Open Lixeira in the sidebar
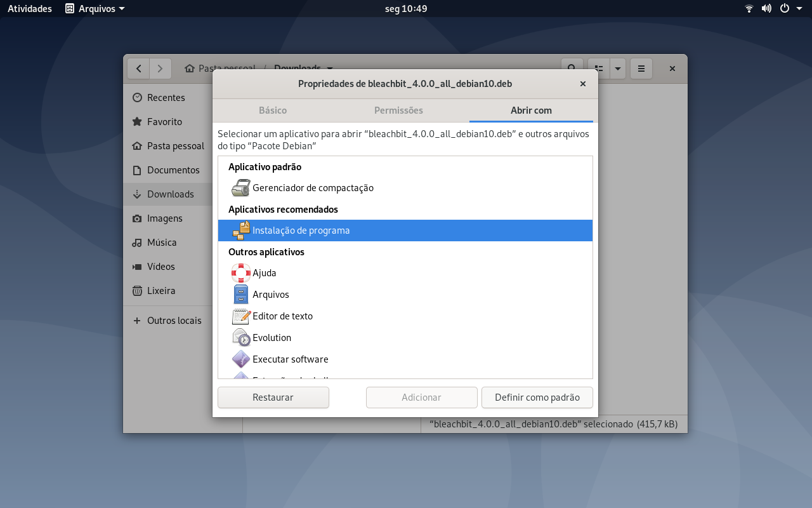812x508 pixels. pyautogui.click(x=167, y=291)
